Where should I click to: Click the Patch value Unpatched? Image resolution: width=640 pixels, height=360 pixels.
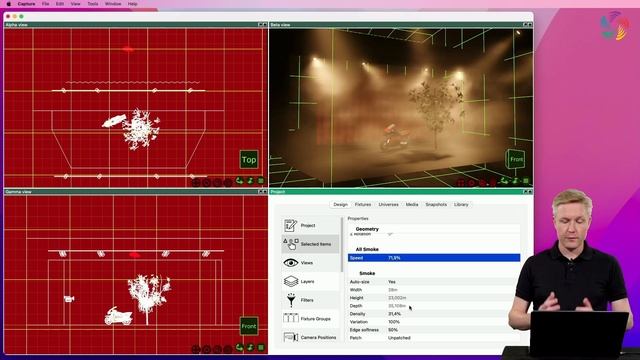click(399, 338)
